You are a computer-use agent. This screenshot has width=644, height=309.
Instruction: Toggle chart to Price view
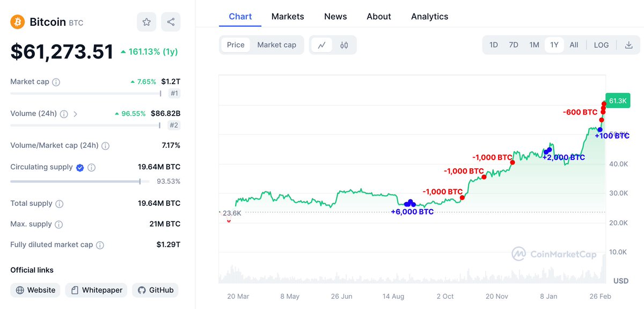coord(236,45)
